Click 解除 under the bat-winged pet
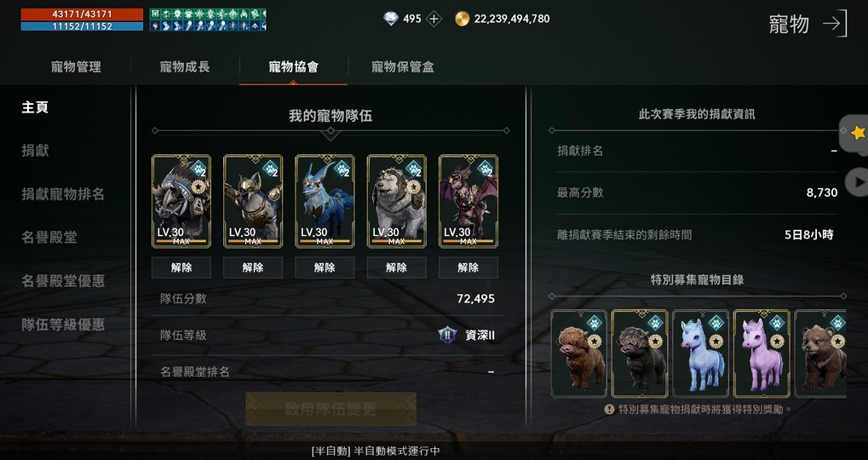Screen dimensions: 868x460 468,267
